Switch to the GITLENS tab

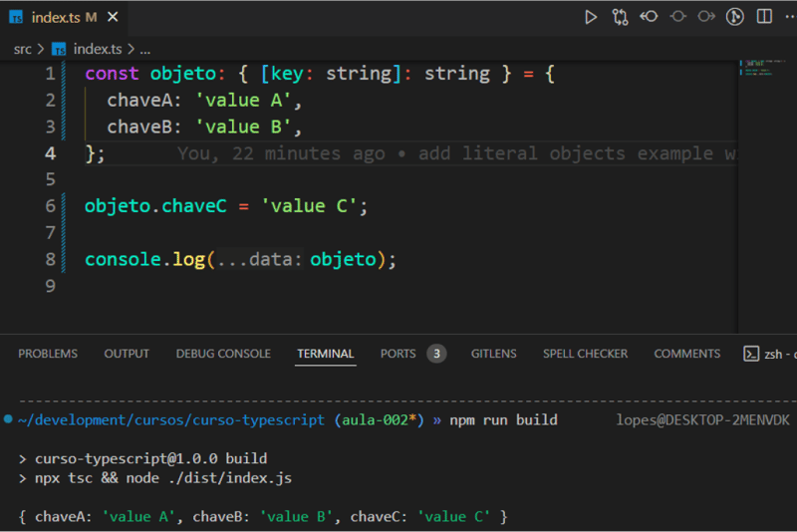coord(493,354)
